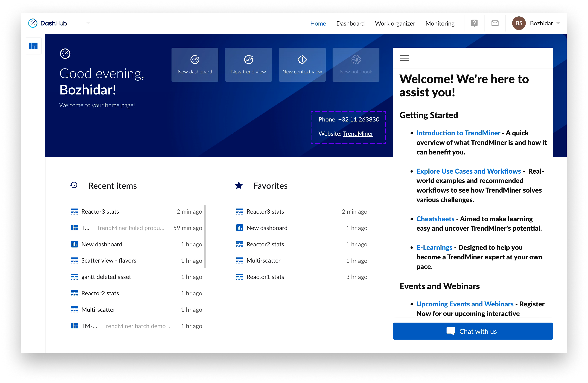This screenshot has width=588, height=383.
Task: Click the BS user avatar
Action: [x=519, y=23]
